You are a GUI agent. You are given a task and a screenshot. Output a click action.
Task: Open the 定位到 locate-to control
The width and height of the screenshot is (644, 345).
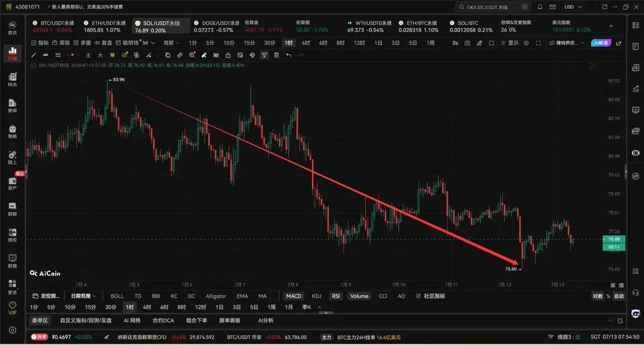[45, 296]
